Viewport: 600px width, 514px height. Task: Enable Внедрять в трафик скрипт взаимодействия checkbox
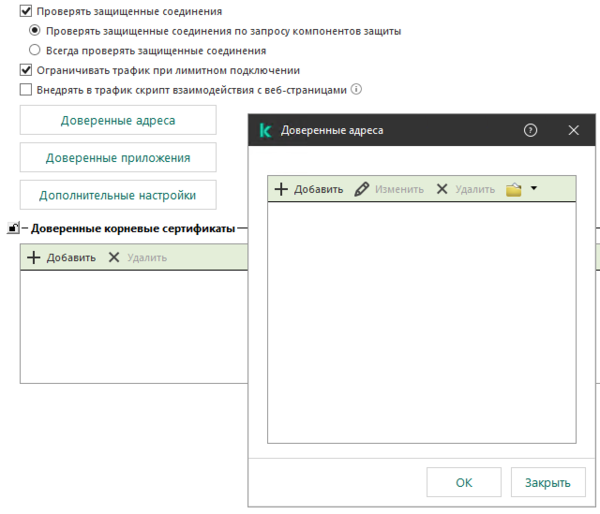[x=26, y=89]
